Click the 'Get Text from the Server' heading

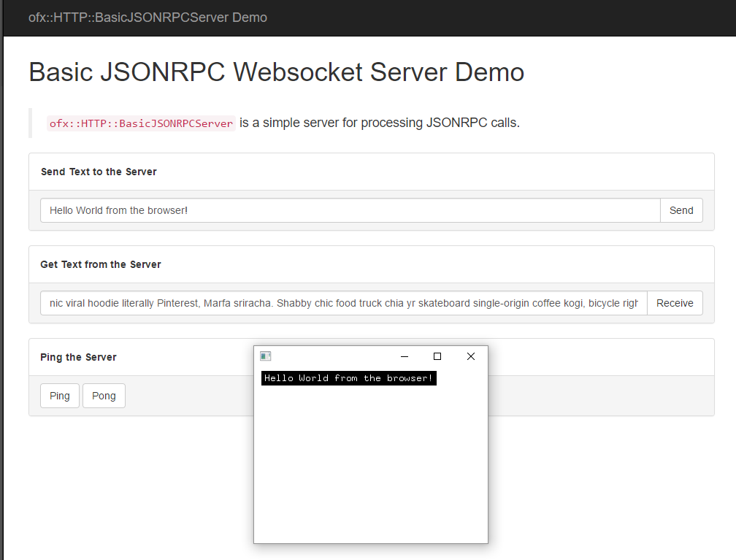(x=101, y=264)
